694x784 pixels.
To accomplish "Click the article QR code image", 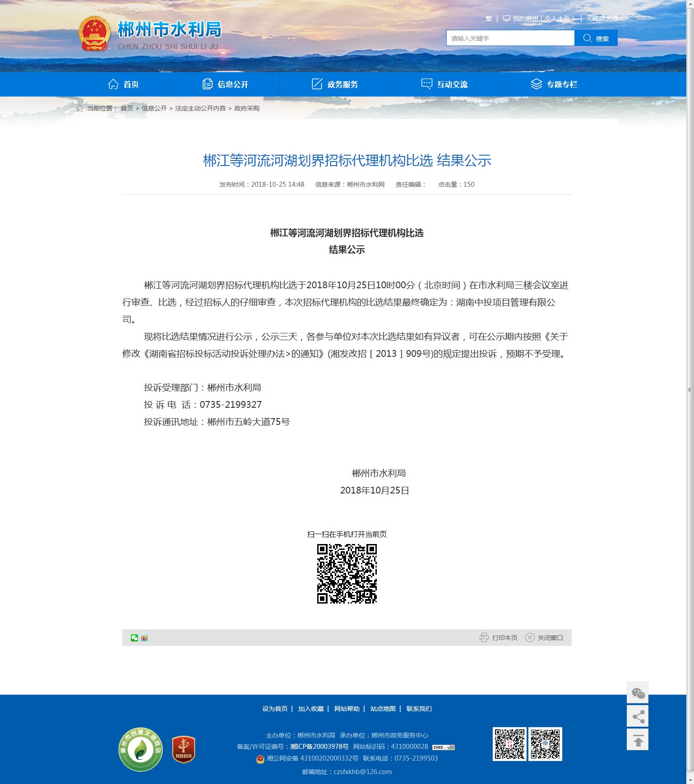I will [347, 574].
